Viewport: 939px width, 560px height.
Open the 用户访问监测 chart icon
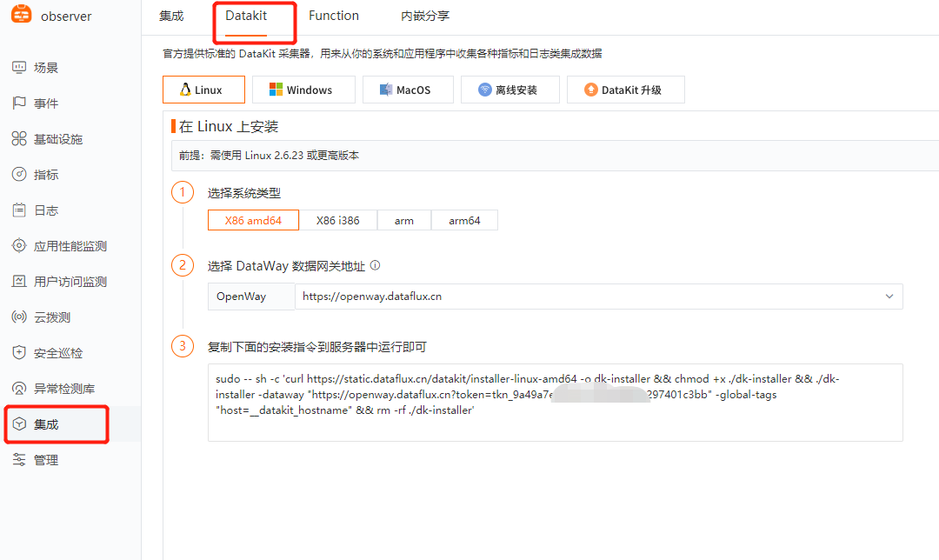tap(19, 282)
